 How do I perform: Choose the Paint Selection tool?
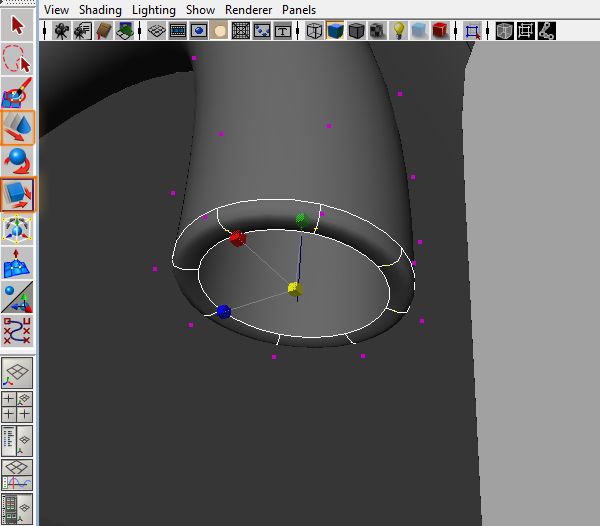click(17, 93)
